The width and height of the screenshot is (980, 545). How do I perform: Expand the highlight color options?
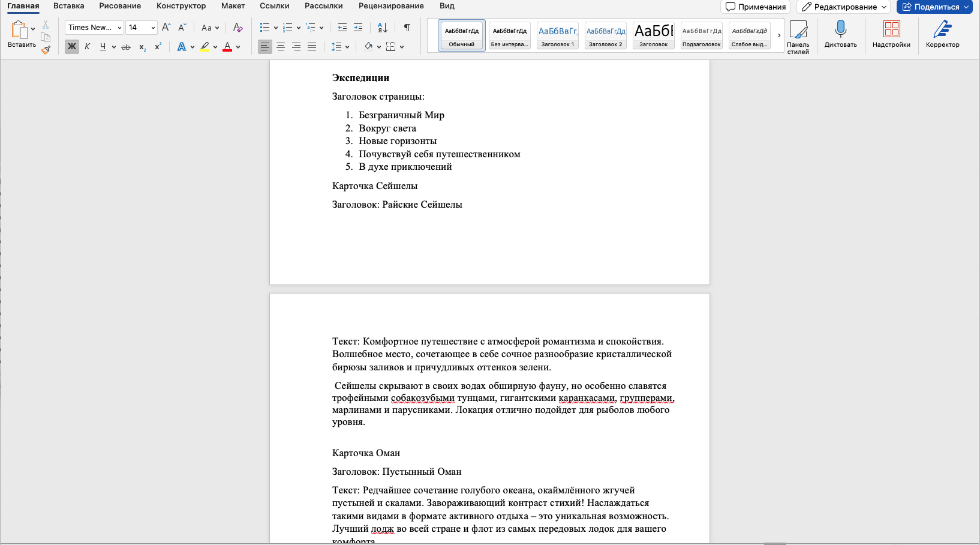(214, 47)
